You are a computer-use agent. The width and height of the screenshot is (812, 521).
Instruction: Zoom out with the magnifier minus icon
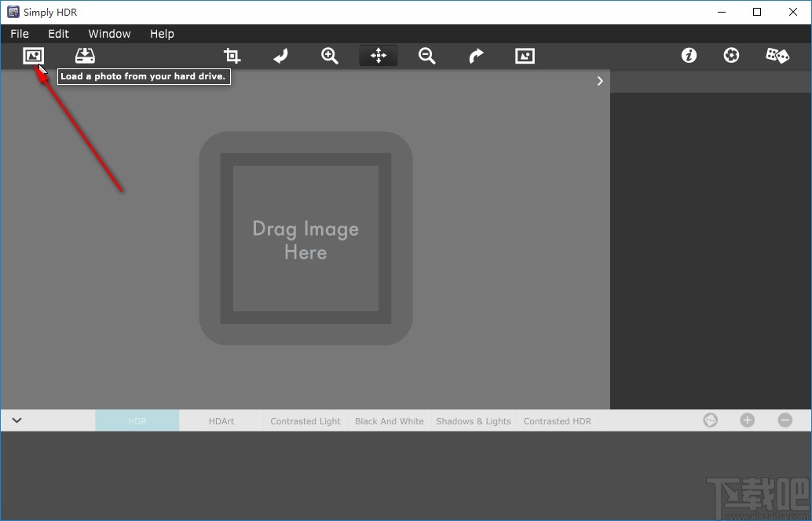coord(427,56)
